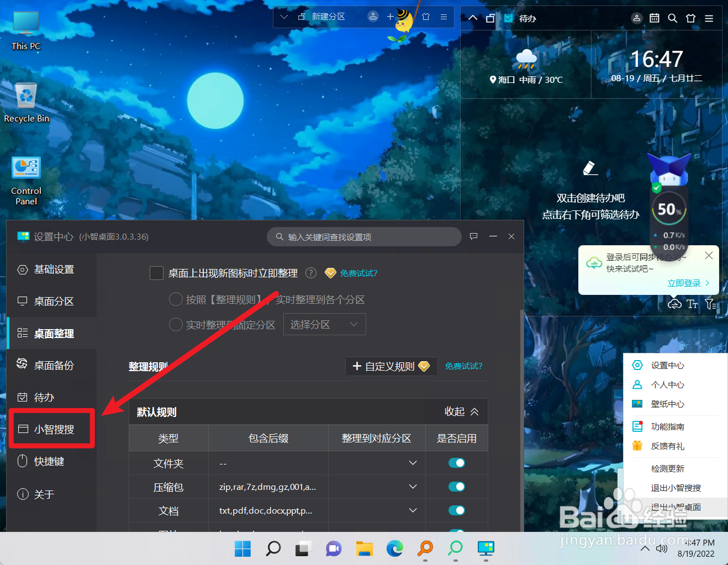Open Recycle Bin desktop icon
728x565 pixels.
pyautogui.click(x=26, y=103)
